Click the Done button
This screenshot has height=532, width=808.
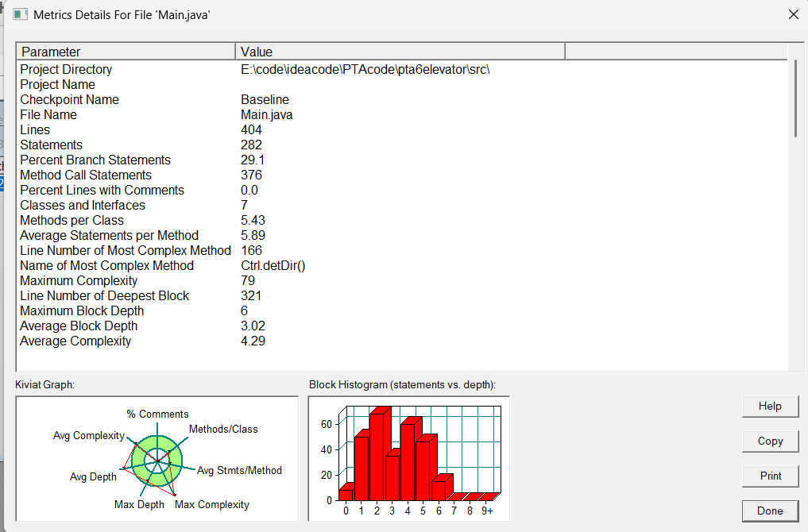pos(770,511)
